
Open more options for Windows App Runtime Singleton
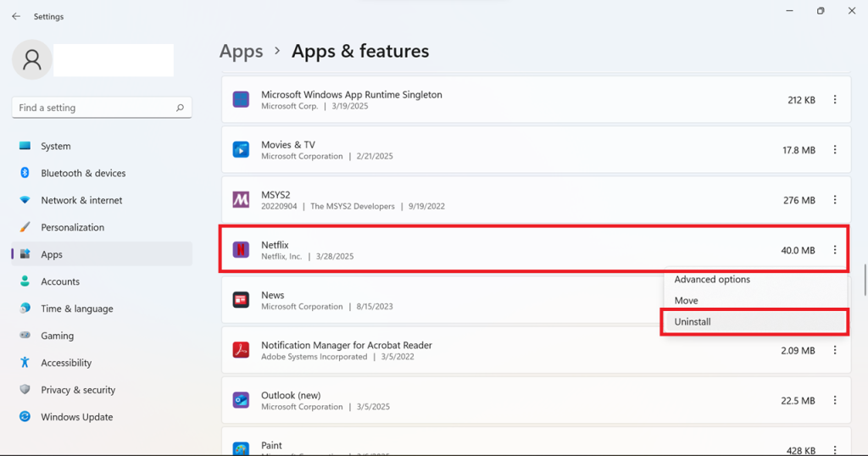(835, 100)
